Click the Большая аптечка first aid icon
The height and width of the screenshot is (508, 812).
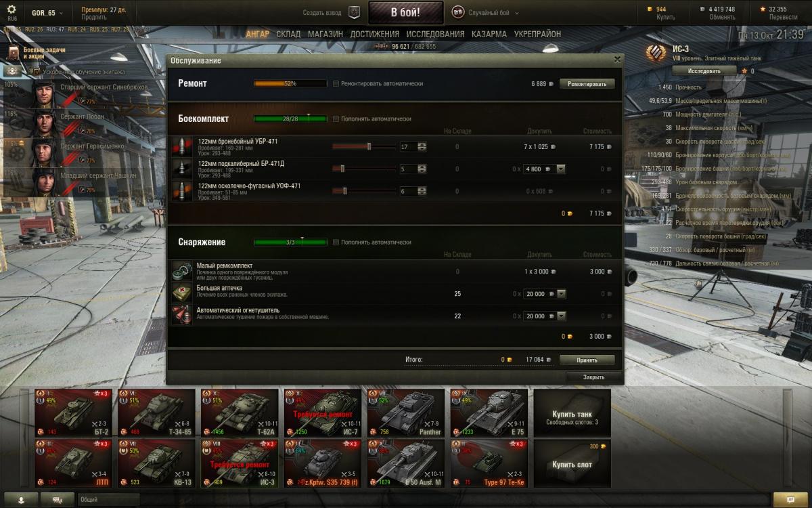click(181, 293)
